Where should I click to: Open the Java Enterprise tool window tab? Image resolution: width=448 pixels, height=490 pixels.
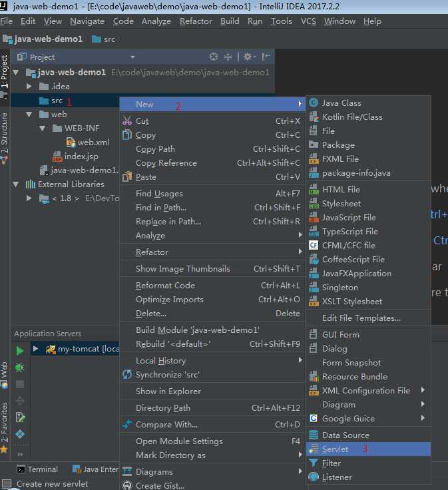click(x=95, y=469)
